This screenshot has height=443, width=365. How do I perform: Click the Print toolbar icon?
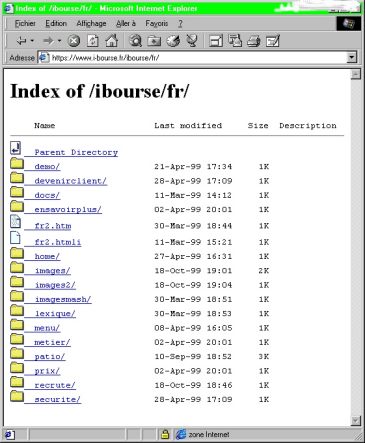[254, 41]
